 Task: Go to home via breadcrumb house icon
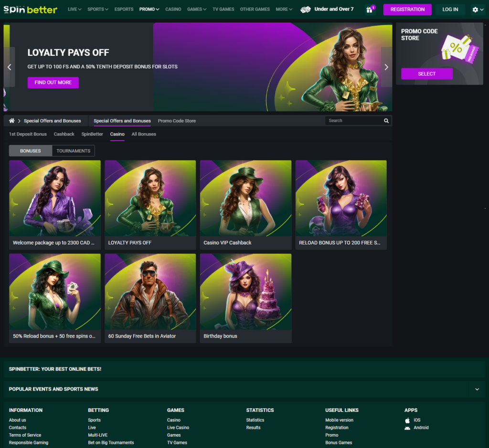[11, 121]
